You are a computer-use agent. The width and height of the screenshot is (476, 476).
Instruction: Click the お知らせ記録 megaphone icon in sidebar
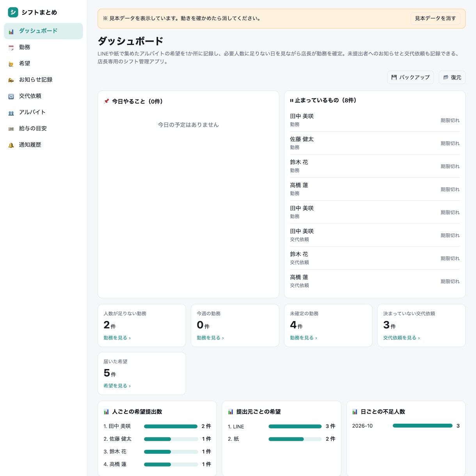[x=11, y=80]
